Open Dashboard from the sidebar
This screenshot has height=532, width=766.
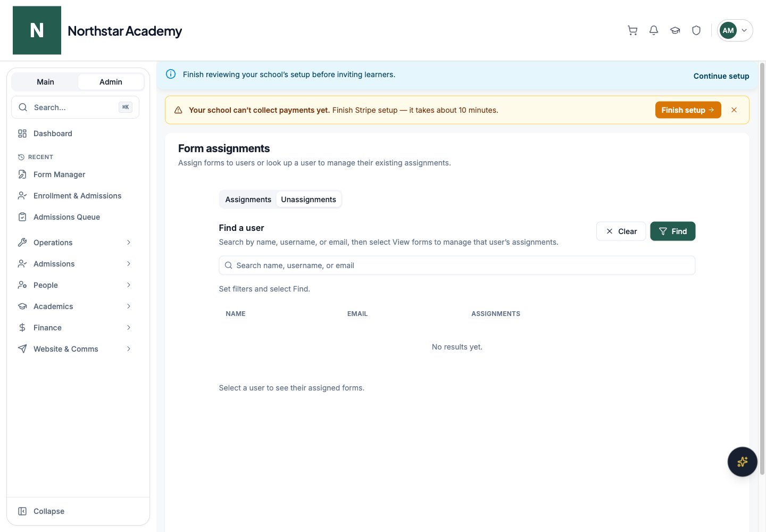pos(75,134)
